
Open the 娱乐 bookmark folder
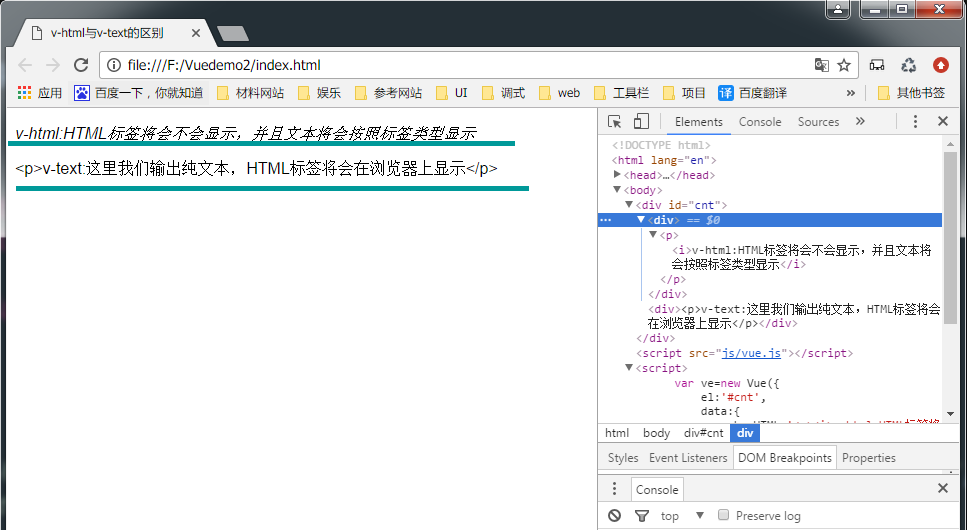coord(319,93)
